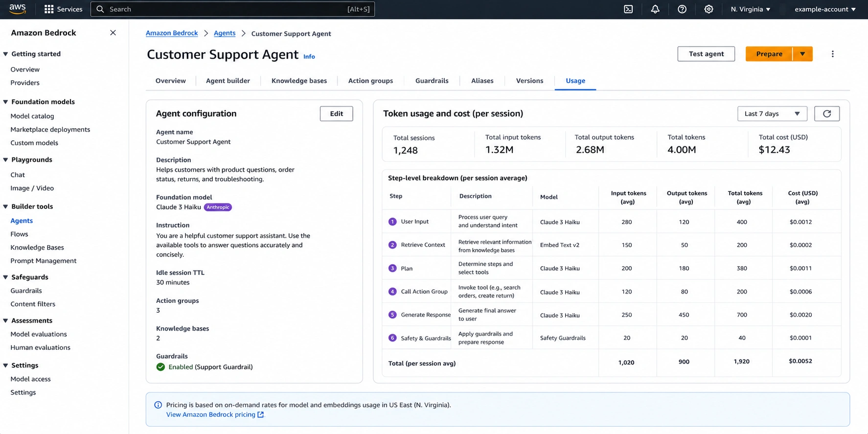Viewport: 868px width, 434px height.
Task: Click the Prepare button
Action: click(769, 54)
